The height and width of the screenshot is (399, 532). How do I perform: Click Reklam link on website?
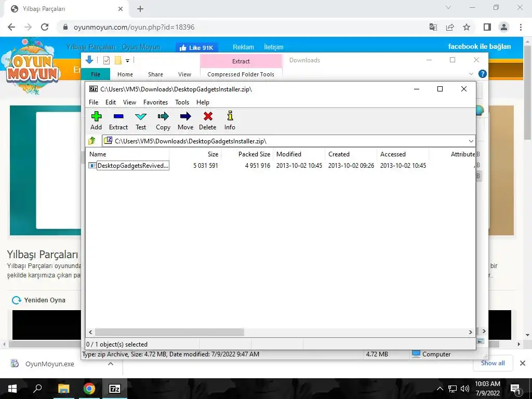(x=243, y=47)
